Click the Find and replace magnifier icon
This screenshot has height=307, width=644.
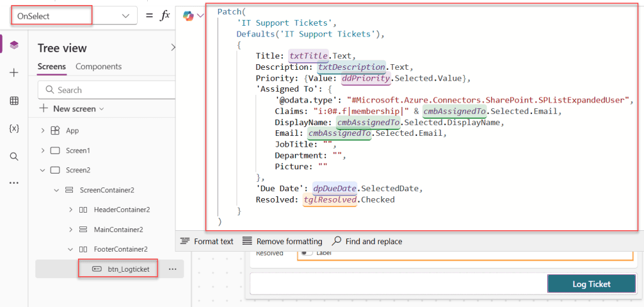click(336, 241)
